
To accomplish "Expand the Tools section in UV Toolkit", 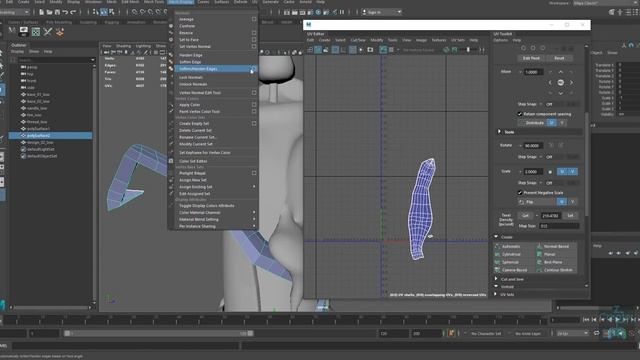I will [x=499, y=132].
